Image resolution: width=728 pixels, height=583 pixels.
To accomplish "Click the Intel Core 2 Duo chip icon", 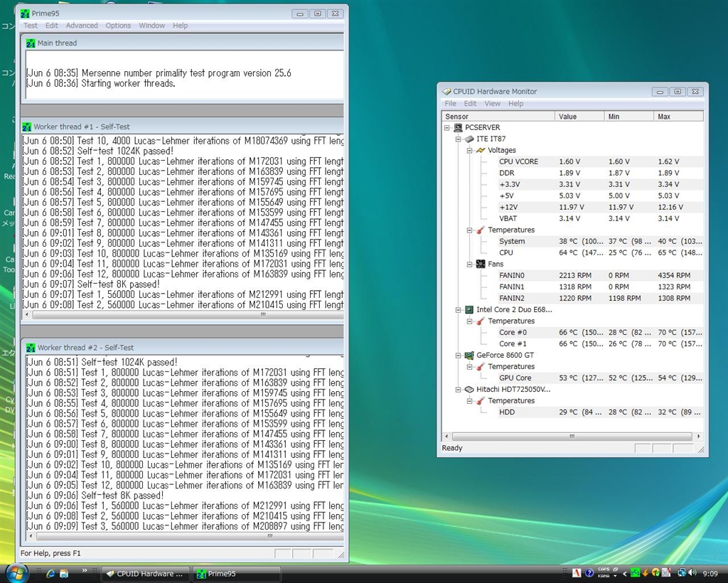I will (x=469, y=310).
